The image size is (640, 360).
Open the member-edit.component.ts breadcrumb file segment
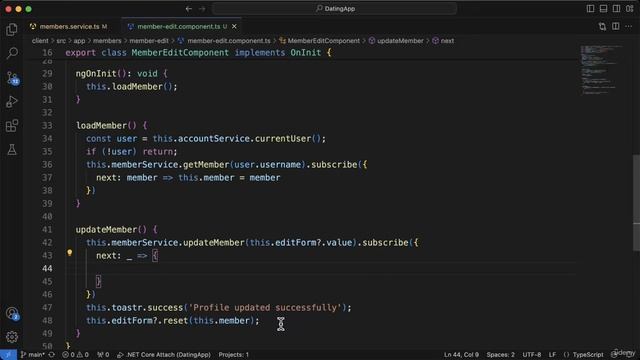coord(224,41)
